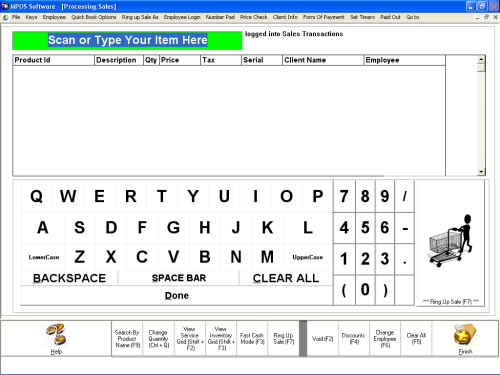Click the scroll down arrow of the sales grid
This screenshot has width=500, height=375.
481,172
